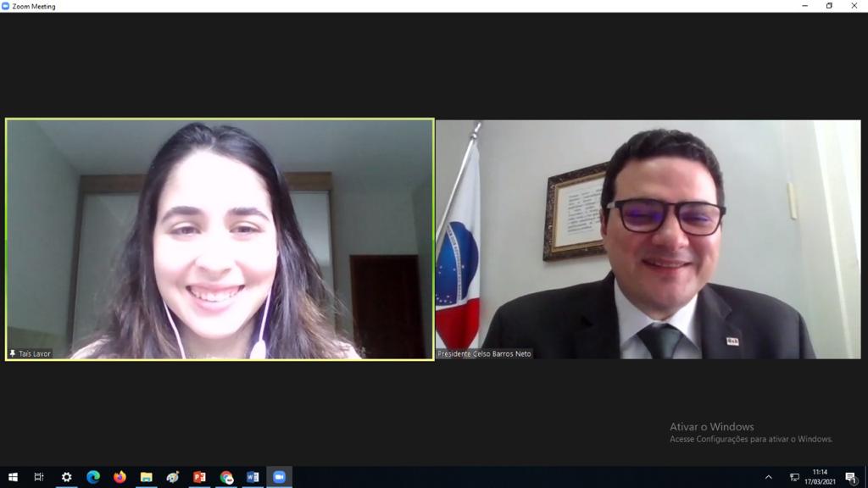
Task: Open the Paint app from the taskbar
Action: (173, 477)
